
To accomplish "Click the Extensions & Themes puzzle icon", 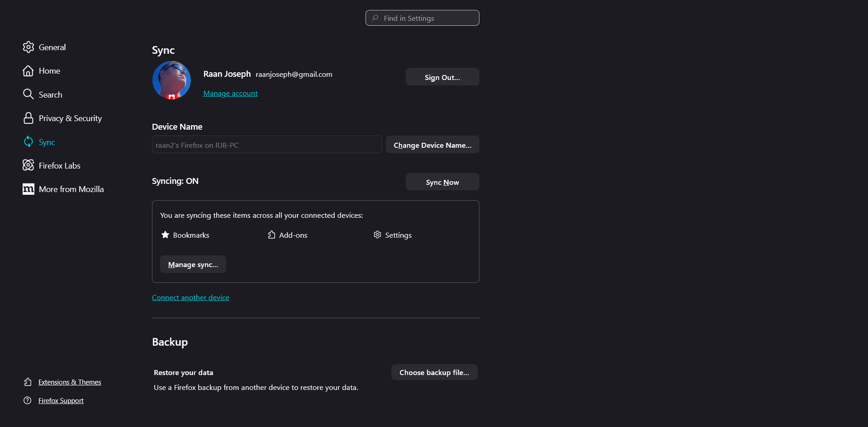I will [28, 382].
